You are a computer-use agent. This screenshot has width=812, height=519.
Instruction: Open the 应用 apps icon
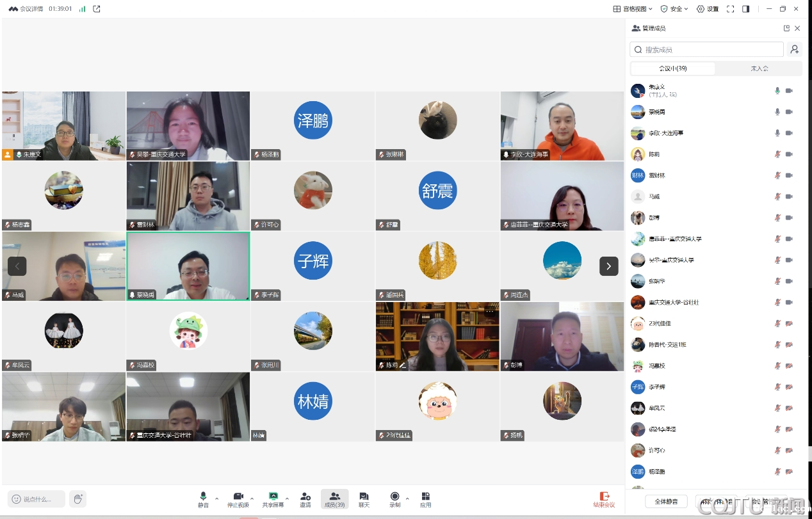point(425,499)
